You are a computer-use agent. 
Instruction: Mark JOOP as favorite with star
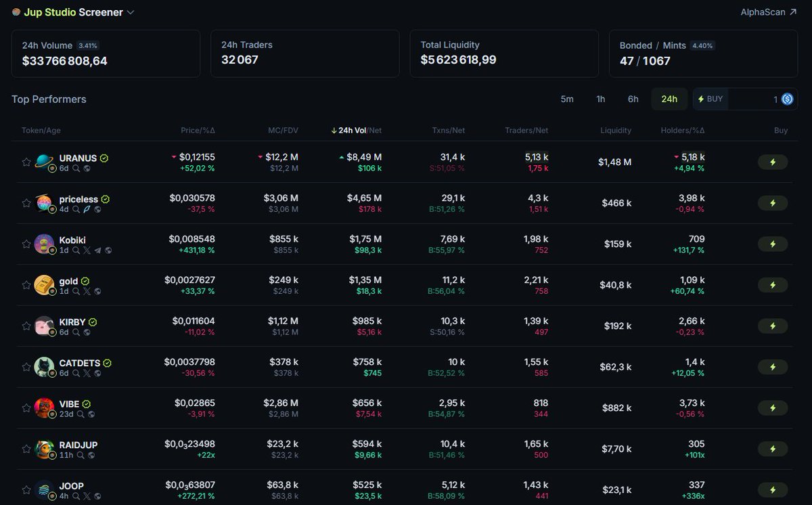tap(26, 490)
